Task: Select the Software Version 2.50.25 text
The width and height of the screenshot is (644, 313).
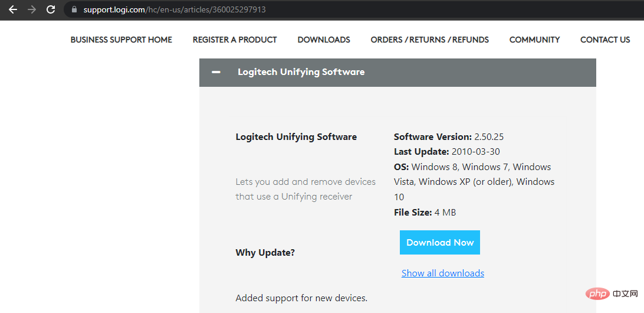Action: (x=449, y=137)
